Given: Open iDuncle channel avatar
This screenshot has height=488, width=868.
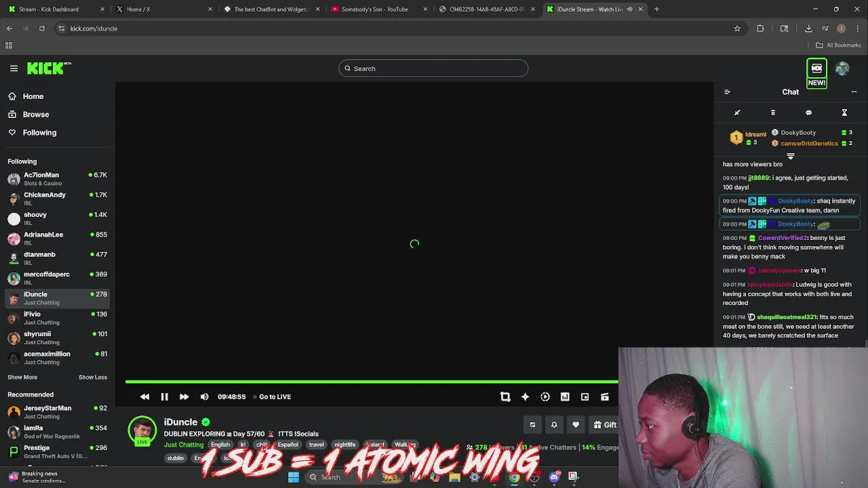Looking at the screenshot, I should point(142,430).
